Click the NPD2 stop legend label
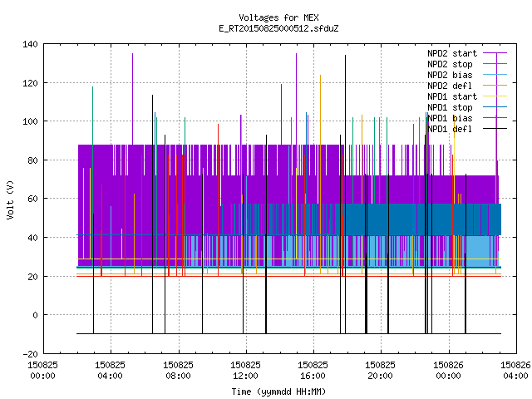Image resolution: width=532 pixels, height=399 pixels. [450, 64]
